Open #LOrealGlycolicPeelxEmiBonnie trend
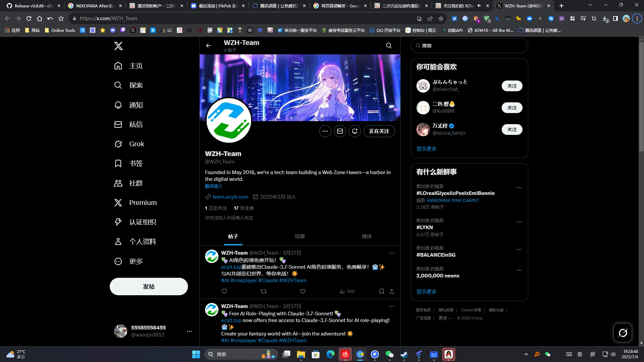Image resolution: width=644 pixels, height=362 pixels. tap(455, 193)
